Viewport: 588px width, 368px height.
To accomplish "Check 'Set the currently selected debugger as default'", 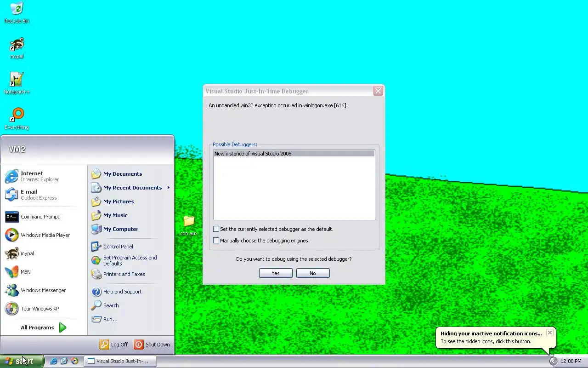I will [x=216, y=229].
